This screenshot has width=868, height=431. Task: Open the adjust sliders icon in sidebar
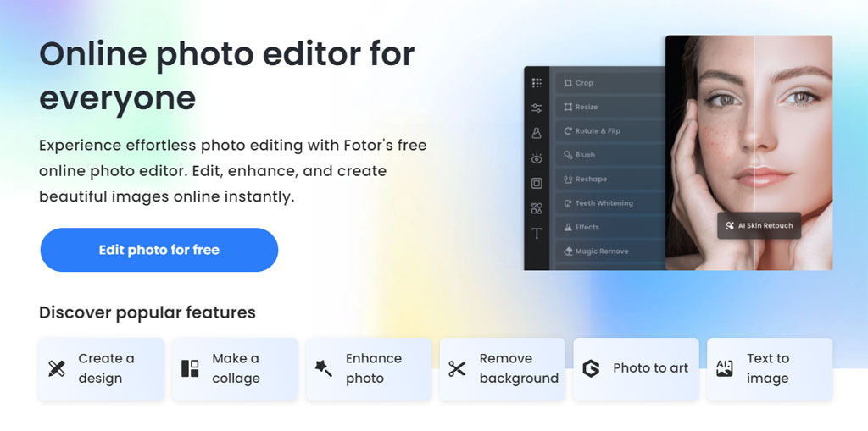coord(537,108)
